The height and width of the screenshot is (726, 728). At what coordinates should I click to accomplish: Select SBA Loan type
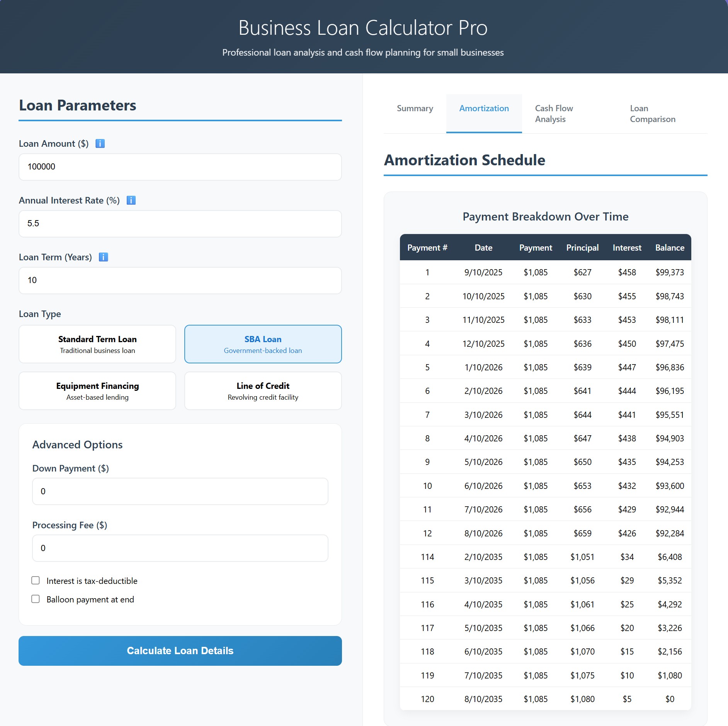click(262, 344)
